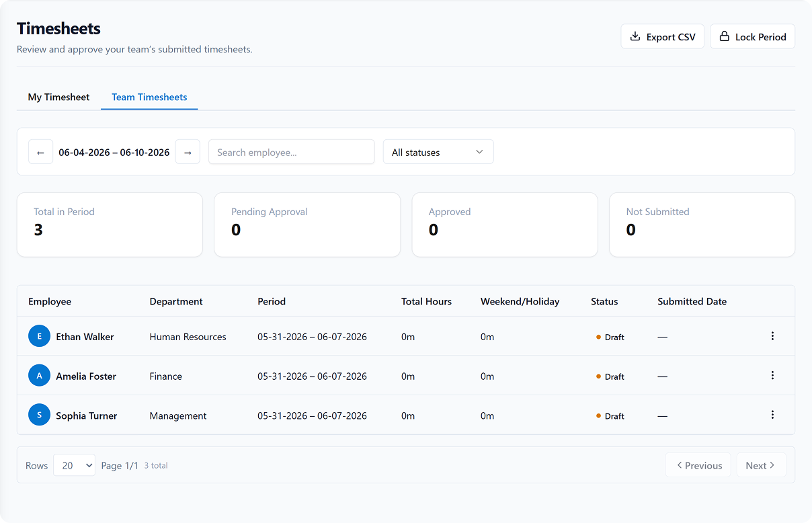This screenshot has height=523, width=812.
Task: Click the Management department cell
Action: (178, 415)
